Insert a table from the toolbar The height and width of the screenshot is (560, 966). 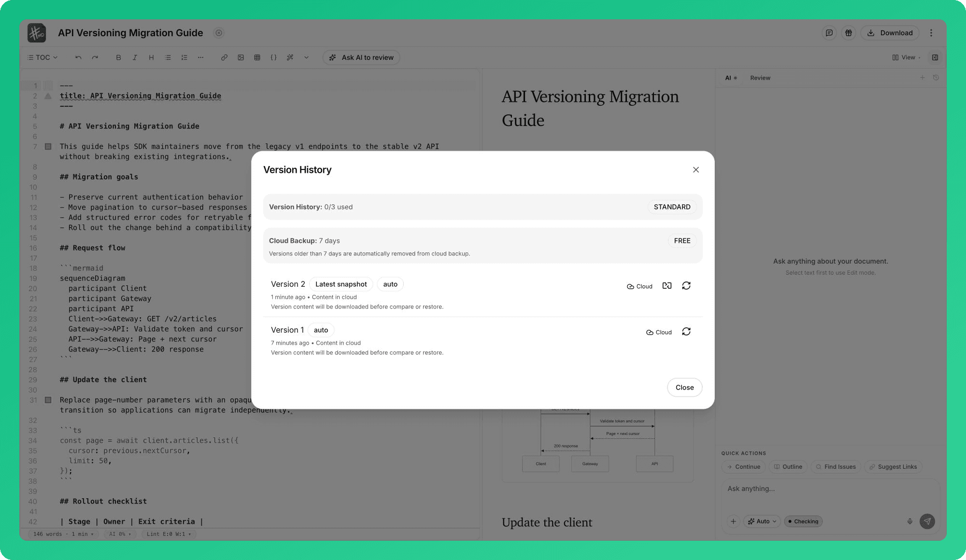tap(257, 57)
